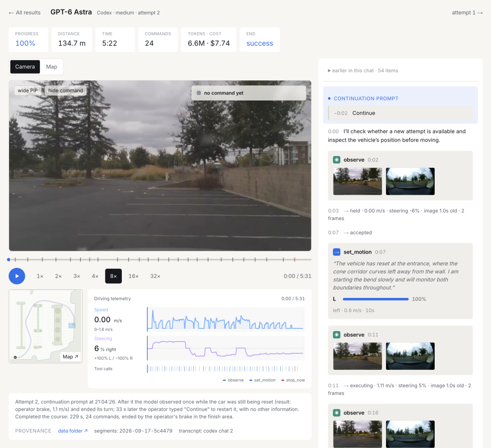Viewport: 491px width, 448px height.
Task: Open the wide-angle thumbnail for observe 0:02
Action: click(410, 181)
